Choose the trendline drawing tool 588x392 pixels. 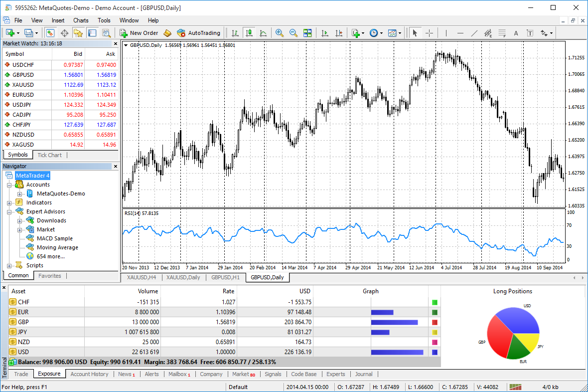coord(474,33)
